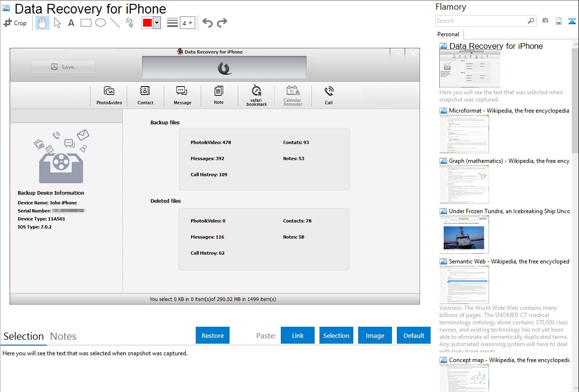
Task: Click the 'Messages: 116' deleted files entry
Action: click(207, 237)
